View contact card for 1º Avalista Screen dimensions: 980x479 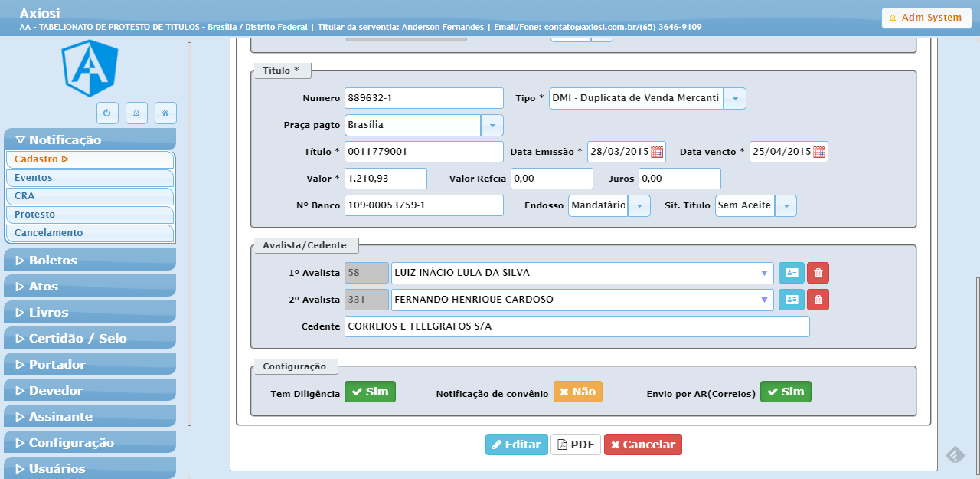(x=791, y=272)
